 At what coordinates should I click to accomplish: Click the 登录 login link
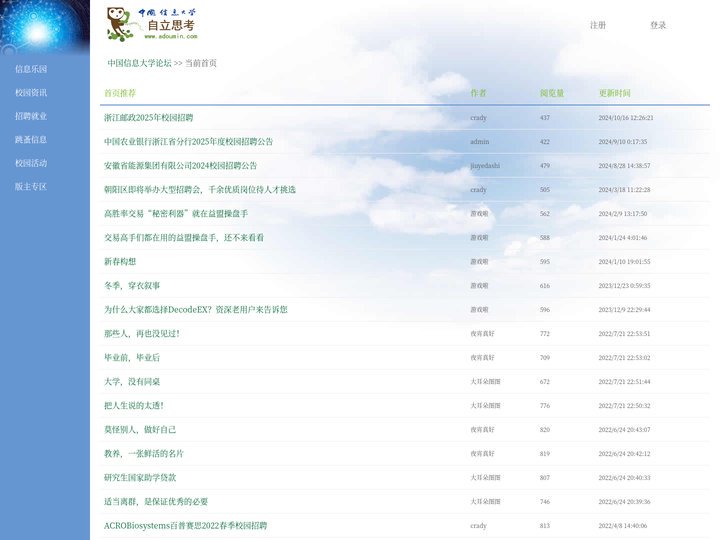(x=658, y=25)
